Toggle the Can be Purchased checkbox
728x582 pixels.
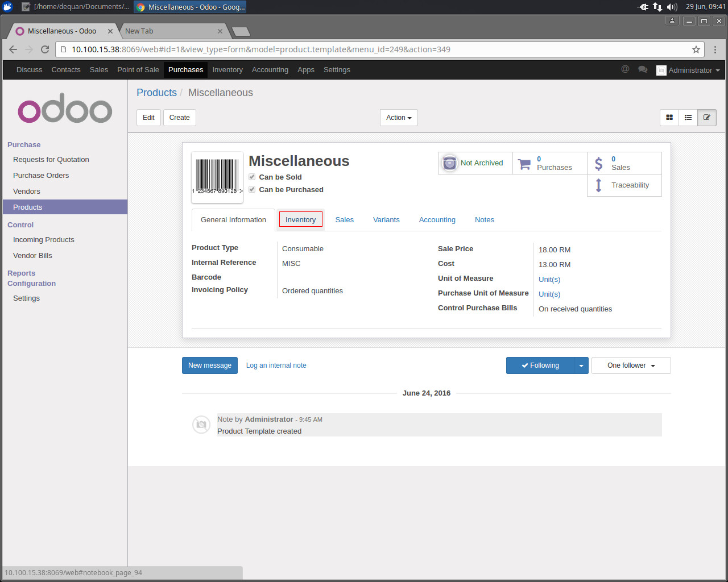click(252, 189)
